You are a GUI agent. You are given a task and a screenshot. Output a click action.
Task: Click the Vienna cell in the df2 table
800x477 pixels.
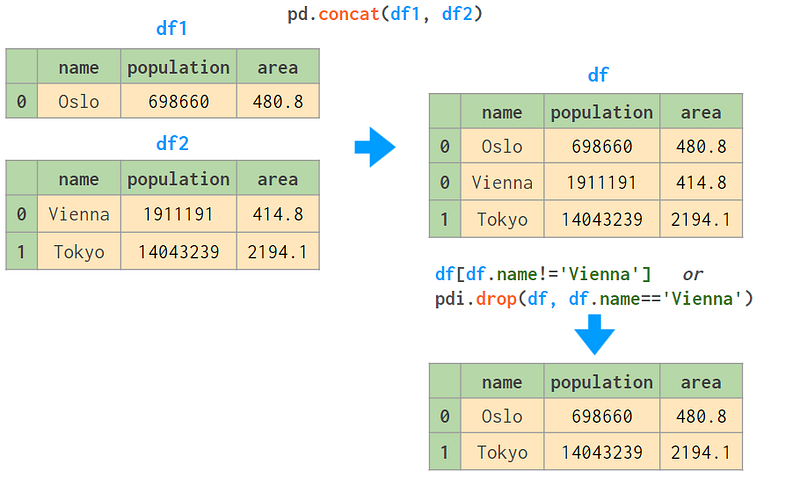79,214
